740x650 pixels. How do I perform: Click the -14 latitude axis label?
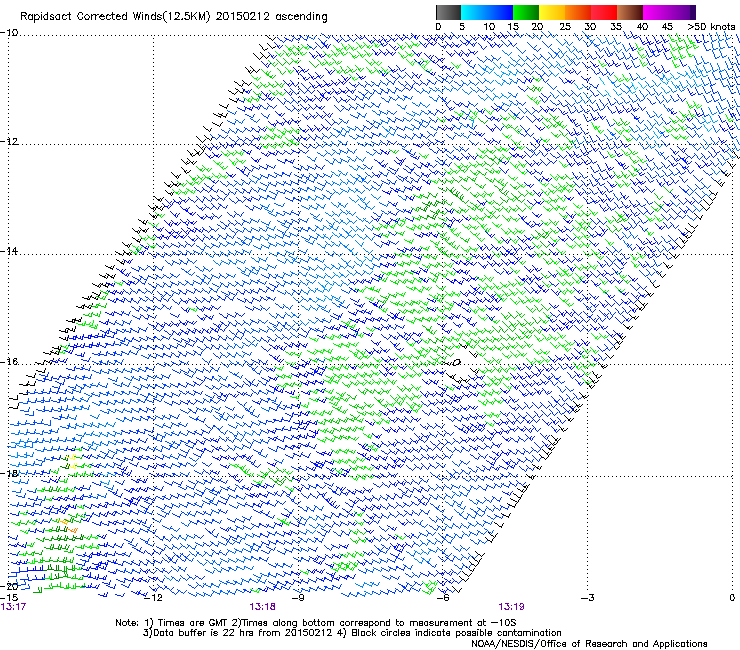click(x=9, y=251)
